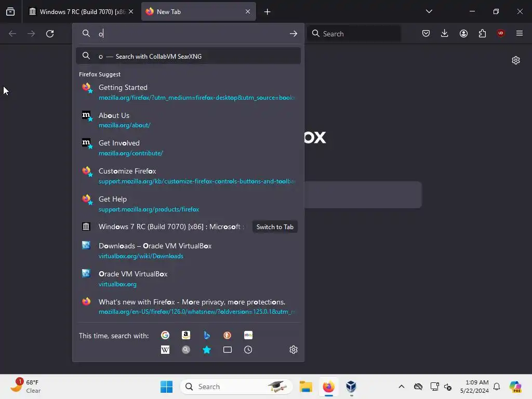The height and width of the screenshot is (399, 532).
Task: Open the uBlock Origin icon
Action: point(501,33)
